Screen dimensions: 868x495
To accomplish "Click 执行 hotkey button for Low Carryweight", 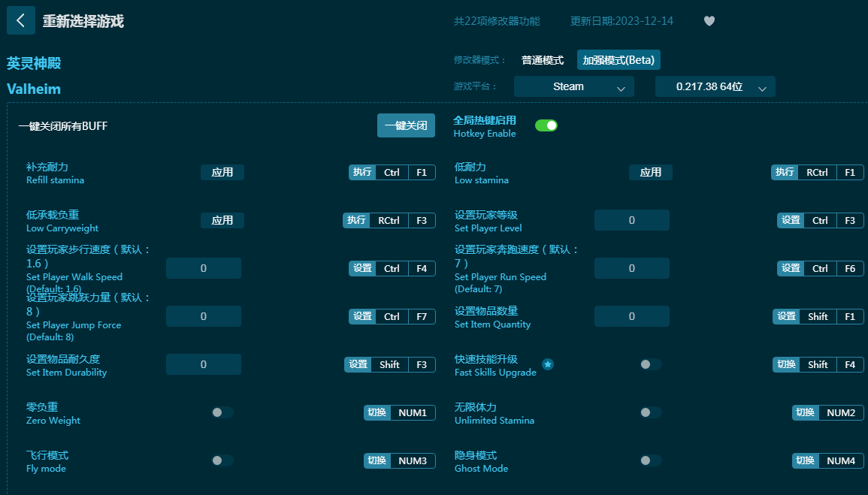I will (356, 220).
